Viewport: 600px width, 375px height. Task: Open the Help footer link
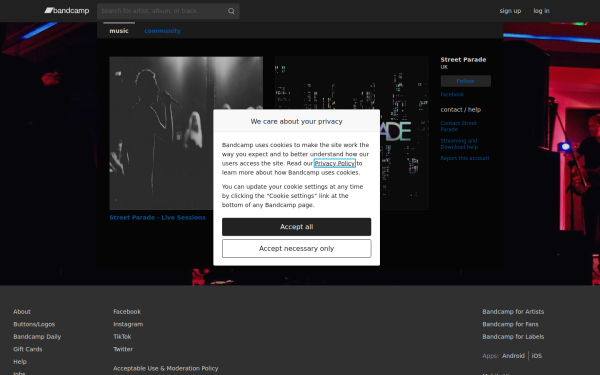(20, 362)
